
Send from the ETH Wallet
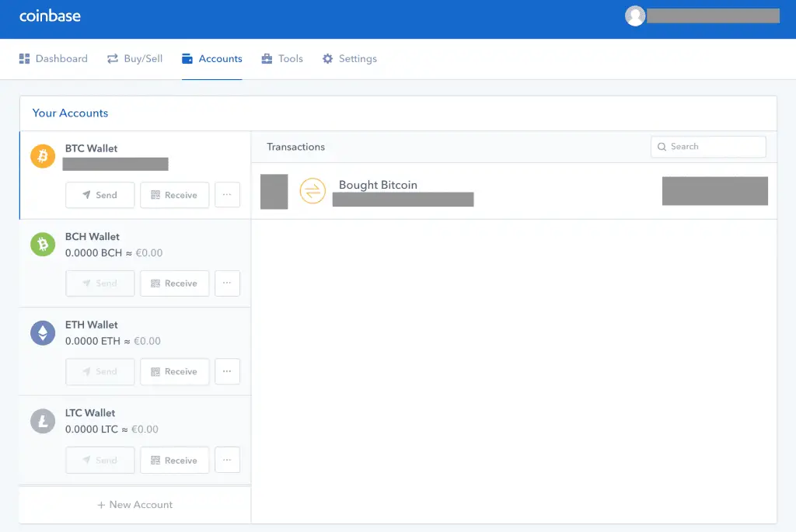pyautogui.click(x=100, y=371)
